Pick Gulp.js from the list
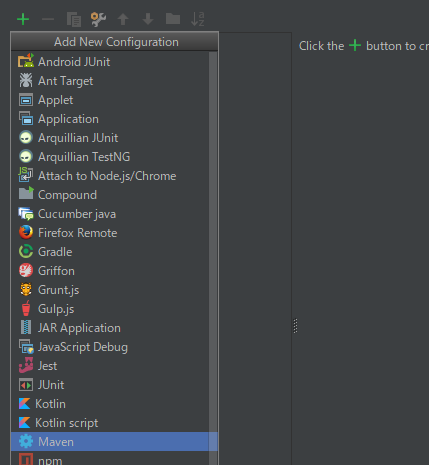Screen dimensions: 429x465 (x=110, y=309)
